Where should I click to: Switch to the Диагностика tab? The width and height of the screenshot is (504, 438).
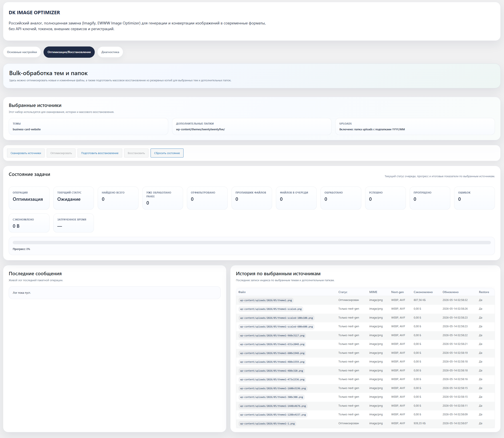tap(110, 52)
